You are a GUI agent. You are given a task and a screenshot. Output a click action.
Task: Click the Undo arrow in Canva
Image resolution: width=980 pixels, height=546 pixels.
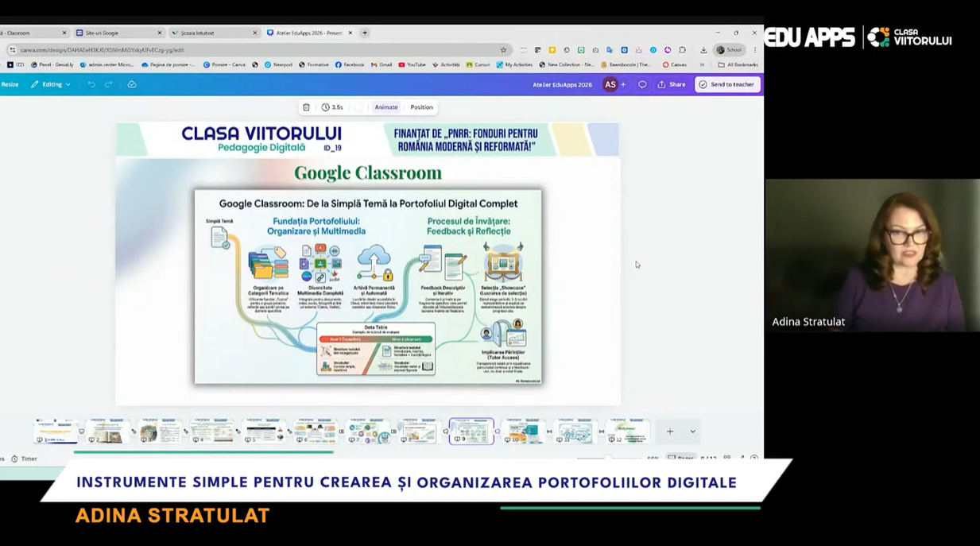pos(91,84)
